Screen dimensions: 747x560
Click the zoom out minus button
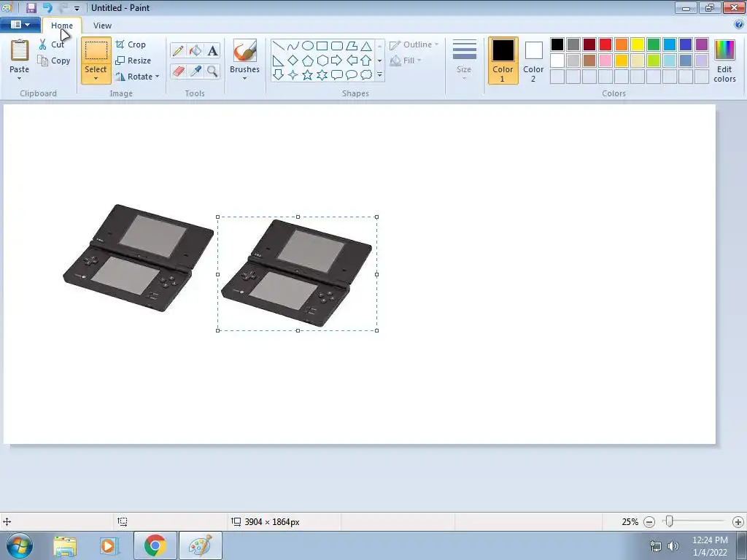649,522
